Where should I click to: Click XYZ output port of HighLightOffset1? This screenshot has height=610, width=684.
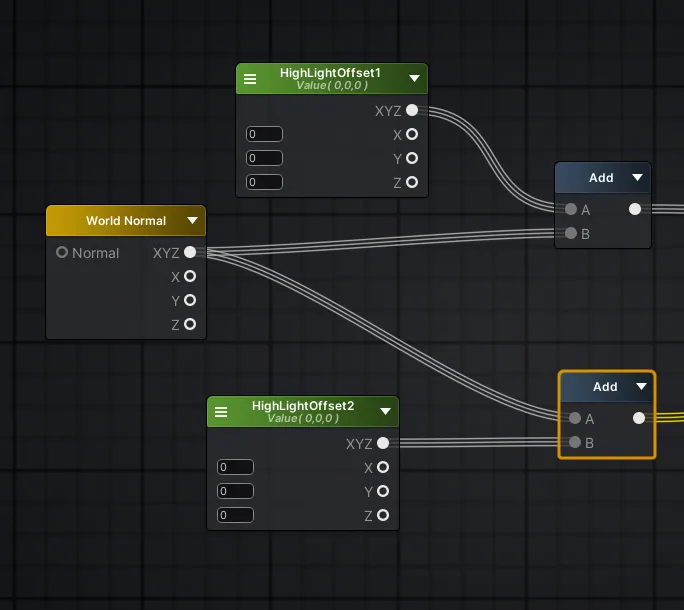point(412,110)
